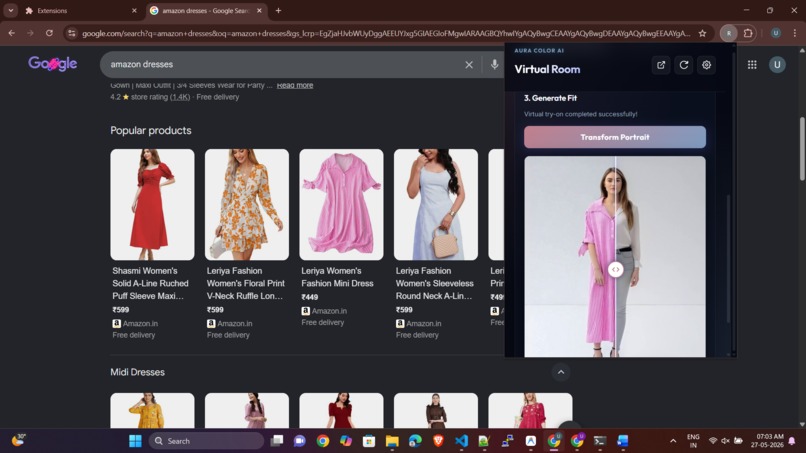The height and width of the screenshot is (453, 806).
Task: Click the Aura Color AI extension icon
Action: 728,33
